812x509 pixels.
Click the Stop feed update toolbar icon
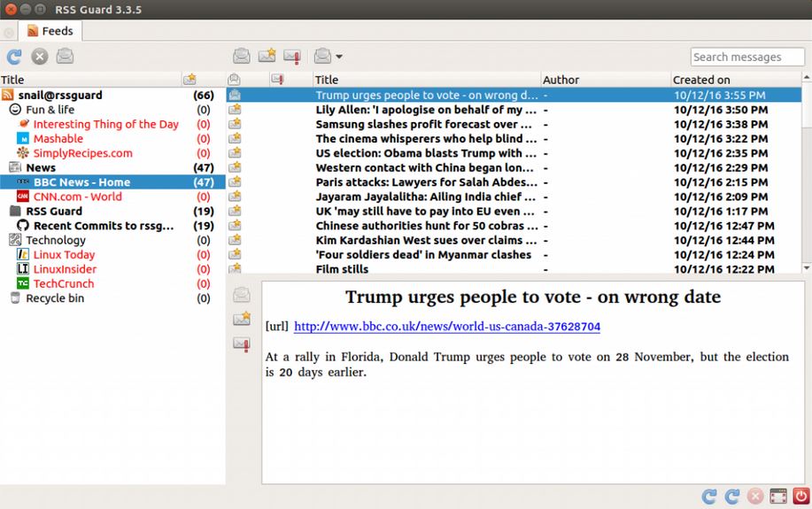point(39,57)
